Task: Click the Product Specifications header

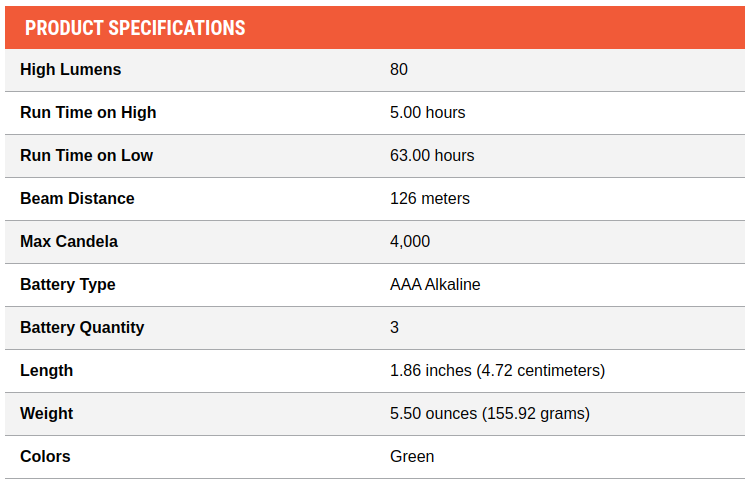Action: click(135, 28)
